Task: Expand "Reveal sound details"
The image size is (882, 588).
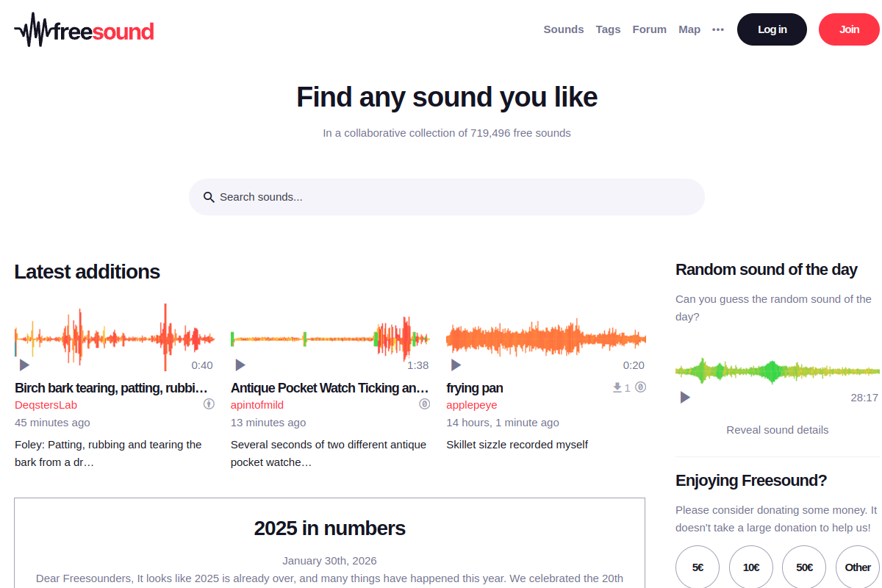Action: pos(777,429)
